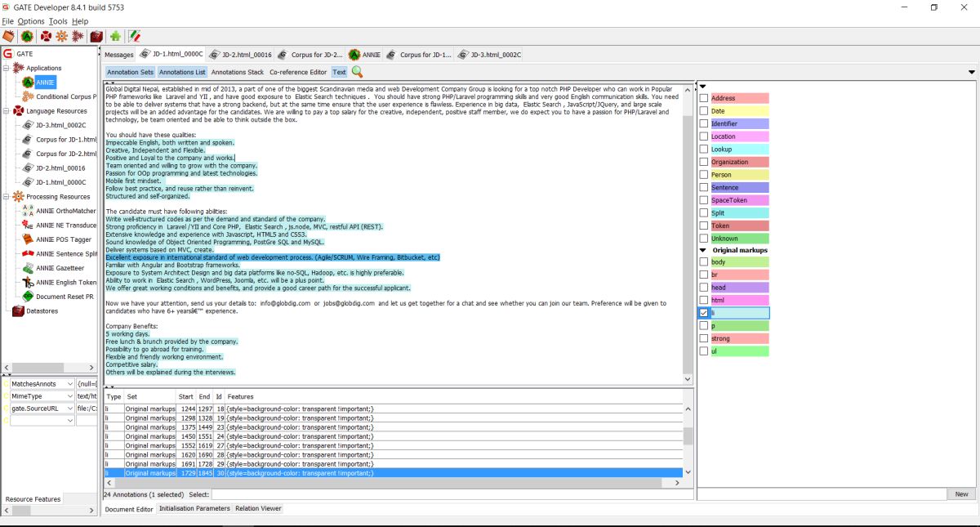Show the Annotations Stack view

click(x=238, y=72)
